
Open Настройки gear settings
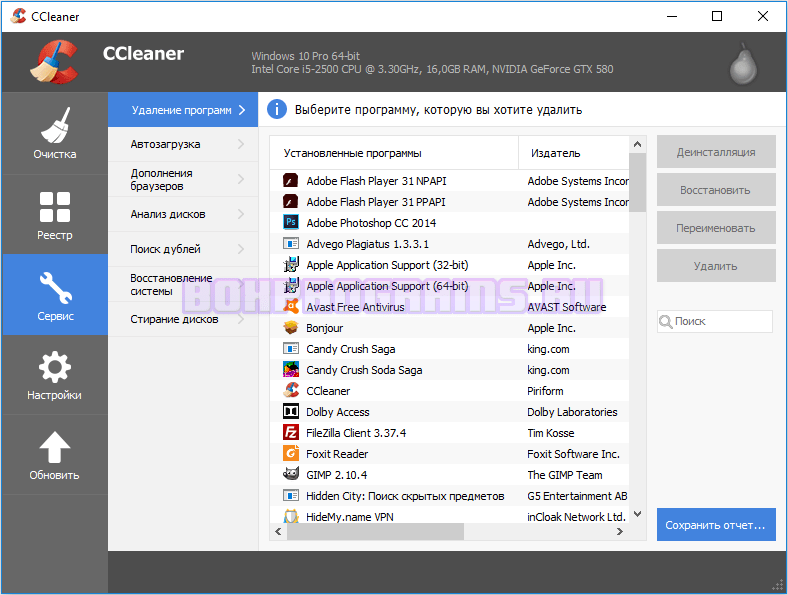click(x=54, y=374)
